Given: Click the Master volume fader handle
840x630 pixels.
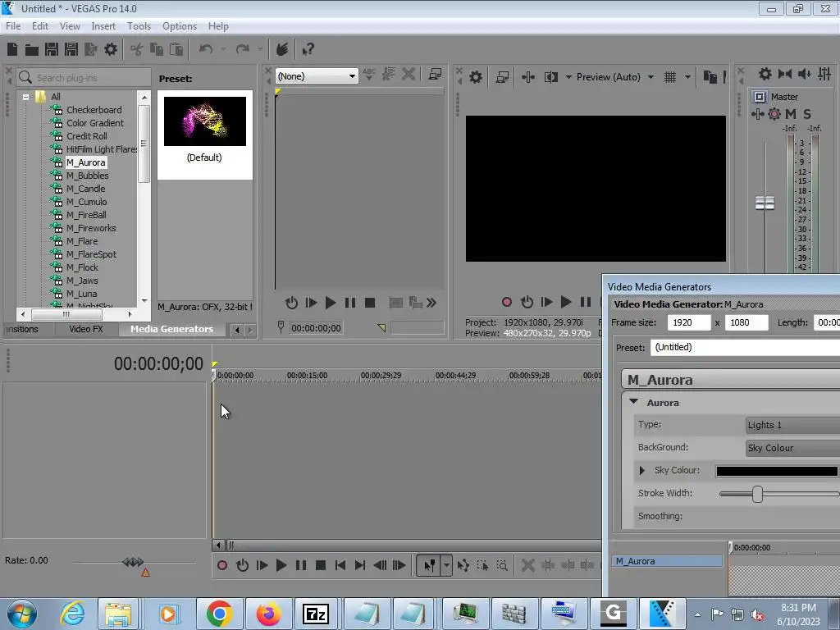Looking at the screenshot, I should pos(765,203).
